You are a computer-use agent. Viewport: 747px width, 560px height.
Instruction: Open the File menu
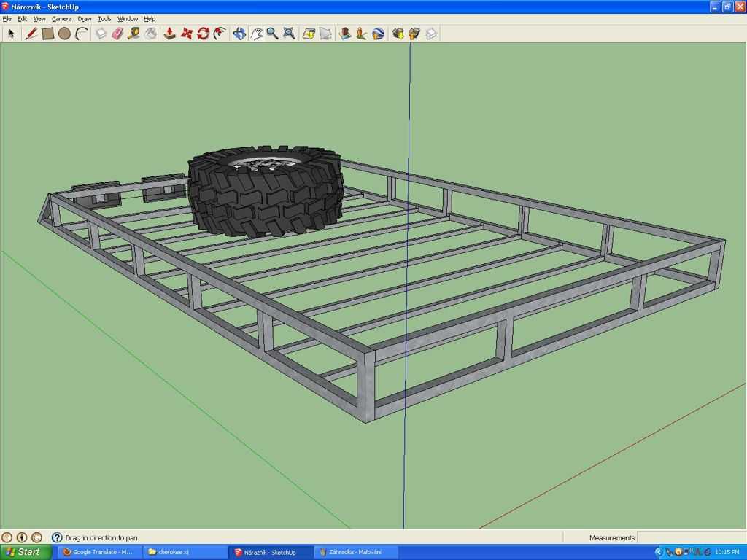[x=7, y=19]
